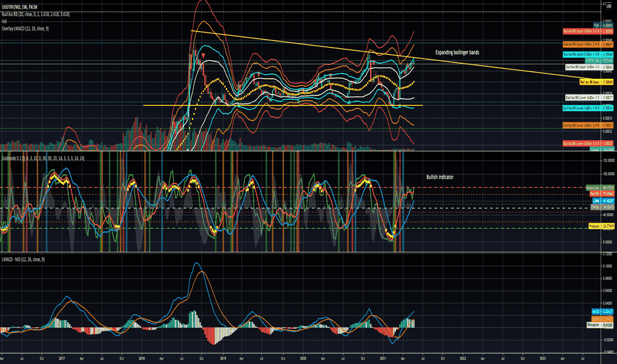Click the Godmode 0.1 indicator legend

pyautogui.click(x=43, y=158)
